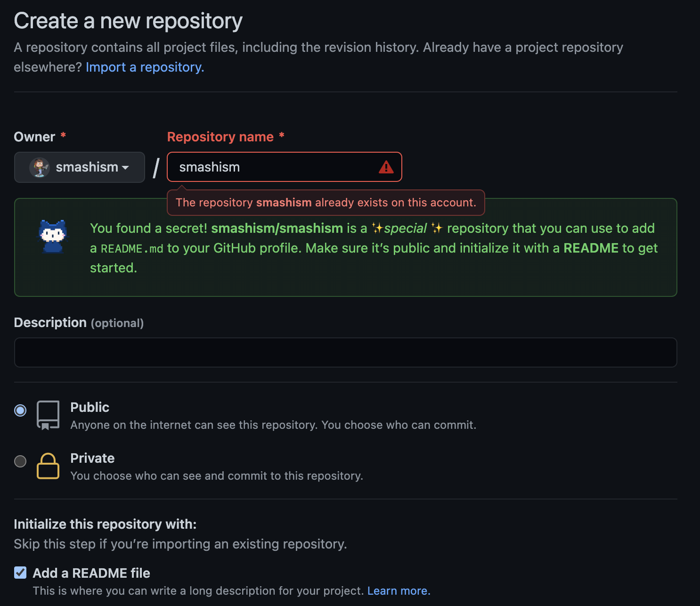Click the caret arrow beside smashism owner
Image resolution: width=700 pixels, height=606 pixels.
[125, 168]
